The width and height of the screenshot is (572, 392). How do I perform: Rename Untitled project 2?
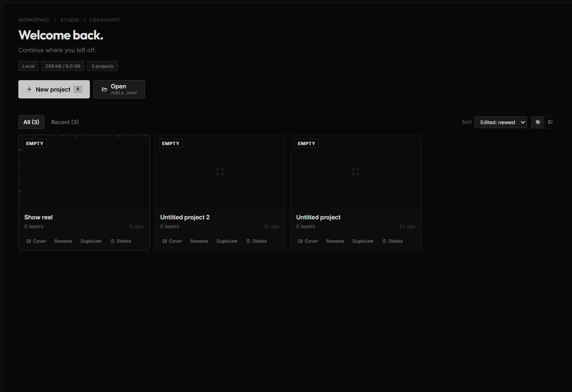(199, 241)
